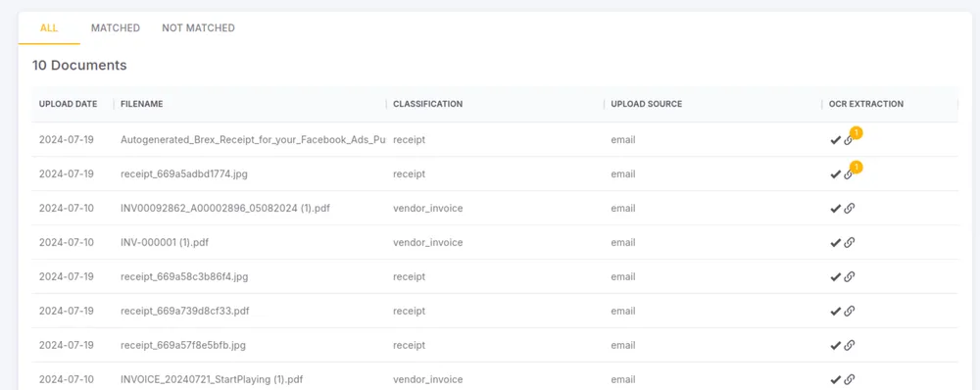Click link icon for receipt_669a57f8e5bfb.jpg row
Image resolution: width=980 pixels, height=390 pixels.
pyautogui.click(x=849, y=345)
